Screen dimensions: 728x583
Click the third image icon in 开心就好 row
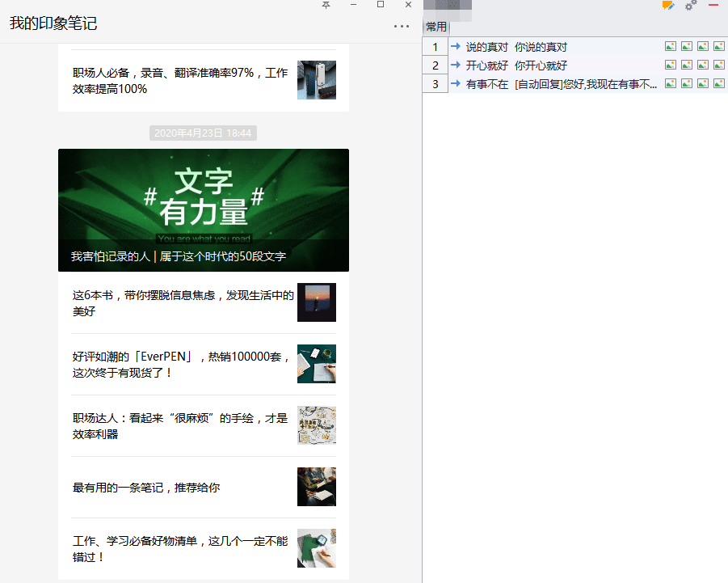703,65
